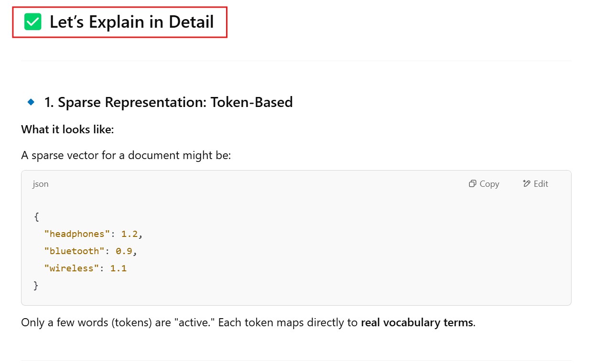Click the value 1.1 in code

pyautogui.click(x=118, y=268)
